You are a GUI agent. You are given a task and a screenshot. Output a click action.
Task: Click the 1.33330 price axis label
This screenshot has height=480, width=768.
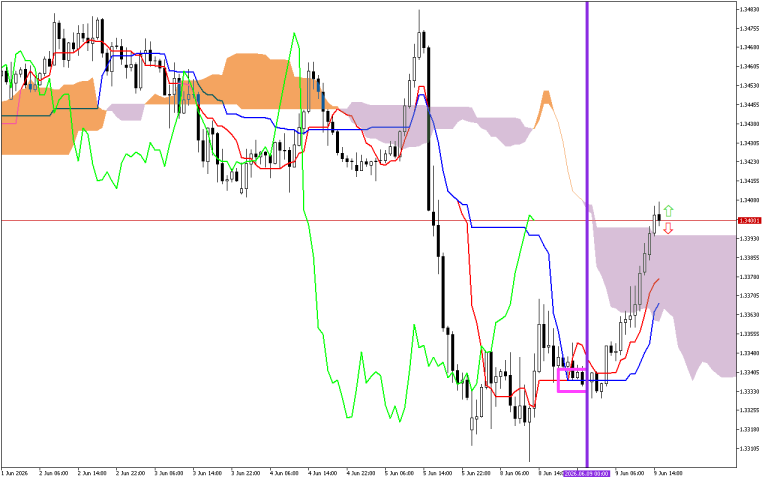750,391
